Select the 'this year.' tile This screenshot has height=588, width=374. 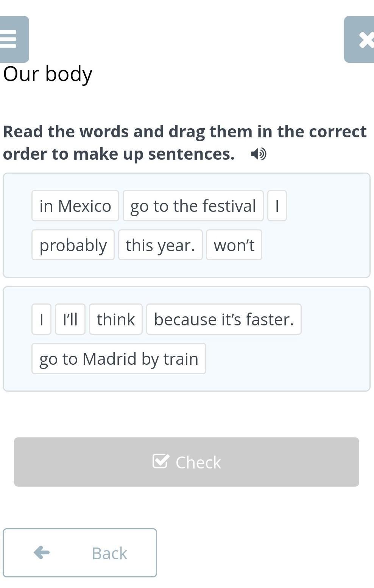click(x=160, y=245)
